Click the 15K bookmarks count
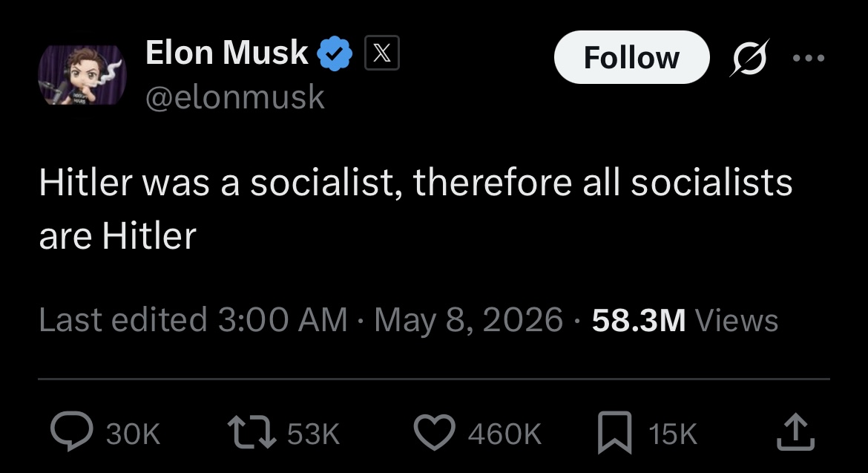 (673, 434)
